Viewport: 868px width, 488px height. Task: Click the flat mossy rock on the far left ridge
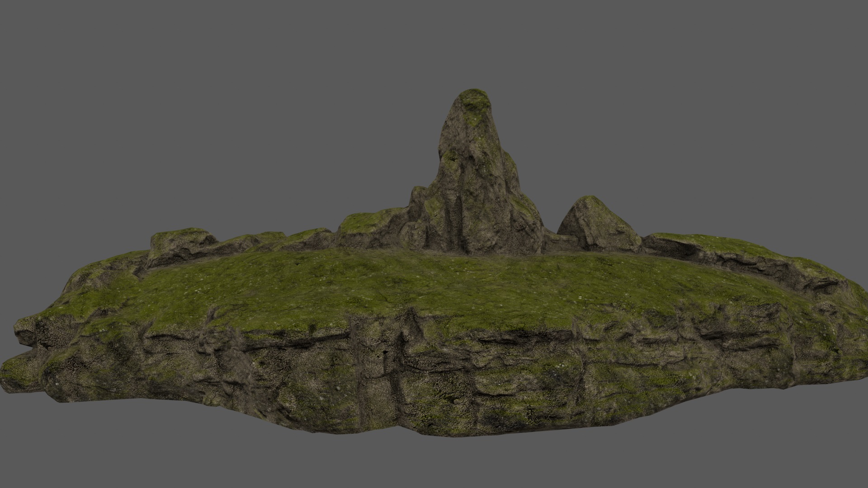[181, 239]
